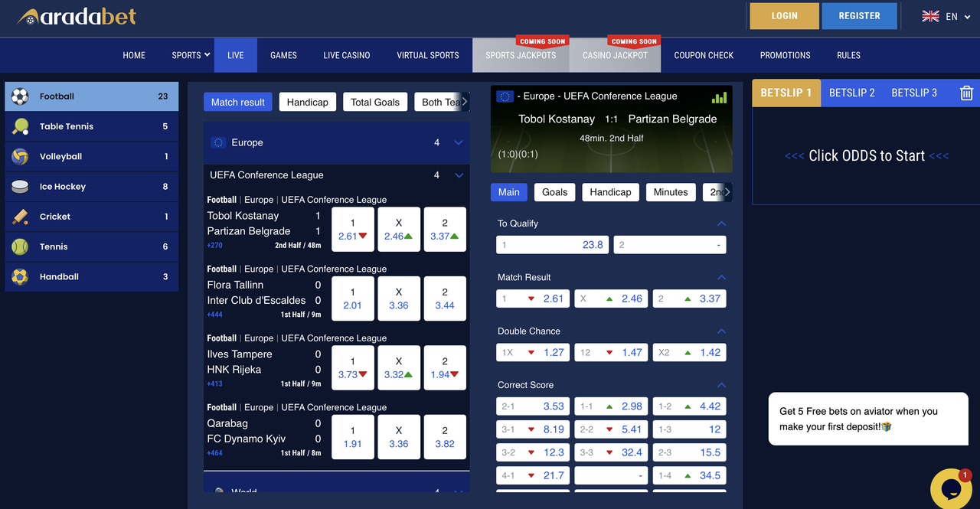Select the Tennis ball icon
The width and height of the screenshot is (980, 509).
pos(21,246)
